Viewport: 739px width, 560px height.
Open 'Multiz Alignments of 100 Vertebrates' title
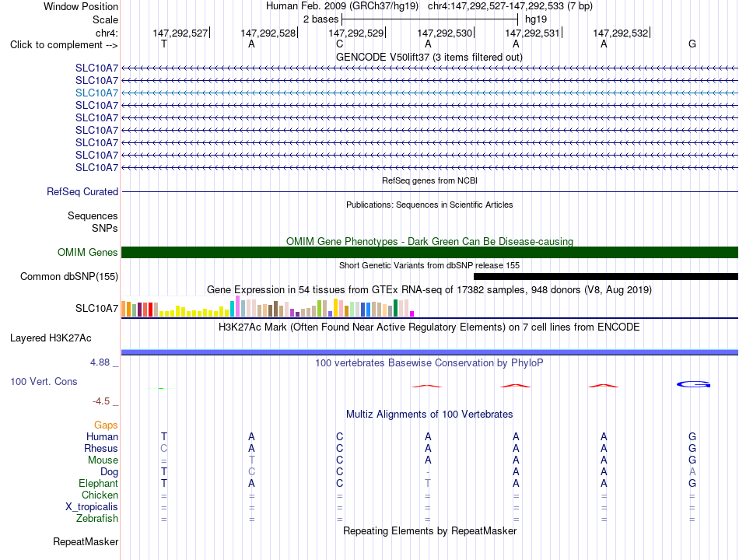[429, 415]
